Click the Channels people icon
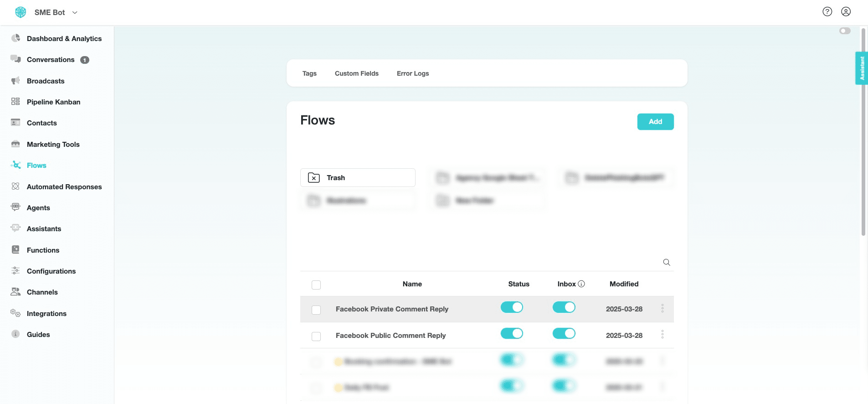 16,291
